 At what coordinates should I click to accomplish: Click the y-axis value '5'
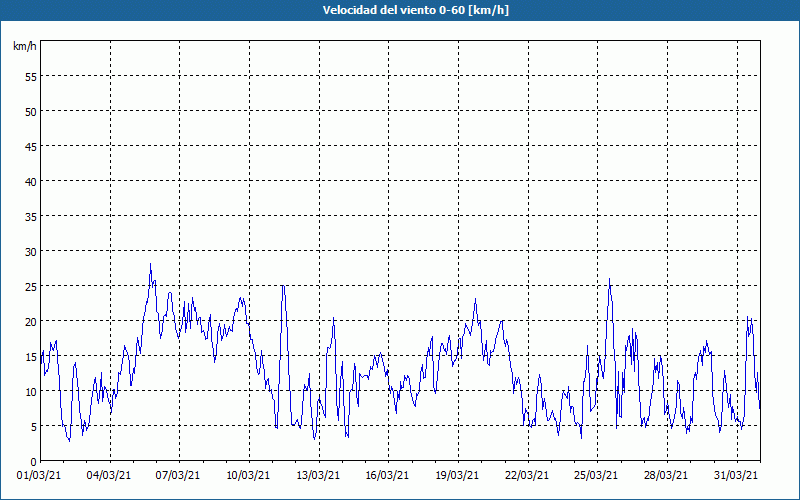[34, 427]
